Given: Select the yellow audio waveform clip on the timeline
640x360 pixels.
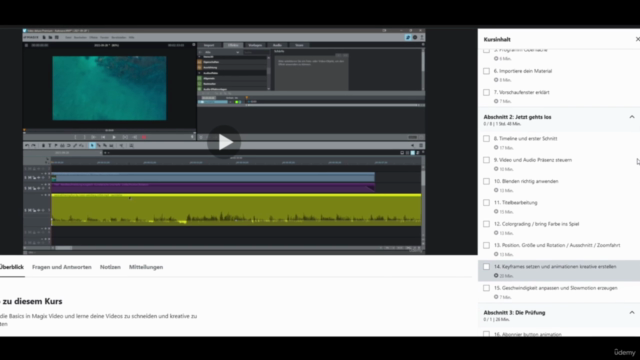Looking at the screenshot, I should click(x=236, y=210).
